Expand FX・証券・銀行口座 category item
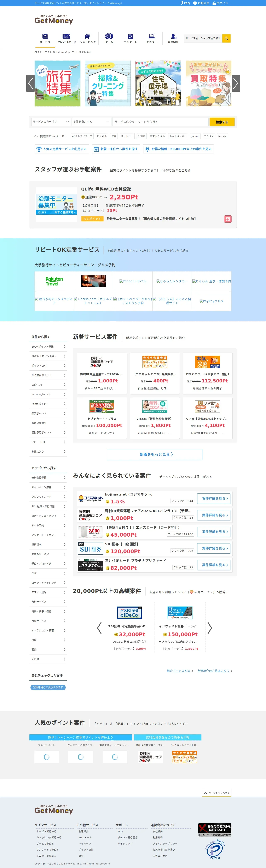266x868 pixels. tap(48, 507)
